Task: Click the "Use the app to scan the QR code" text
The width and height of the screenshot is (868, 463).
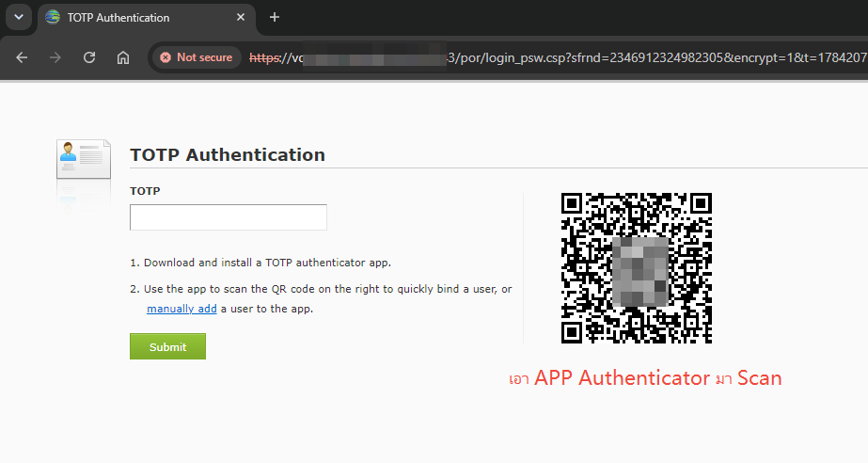Action: click(x=238, y=289)
